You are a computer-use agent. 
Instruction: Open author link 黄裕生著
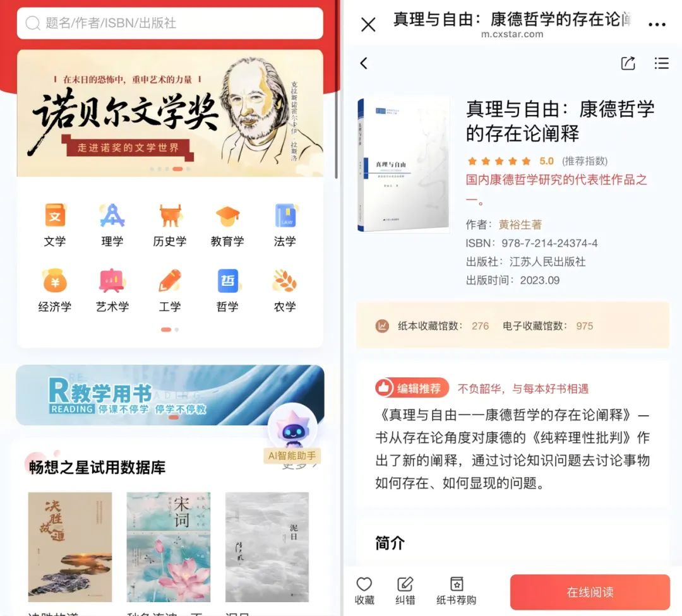pos(520,225)
